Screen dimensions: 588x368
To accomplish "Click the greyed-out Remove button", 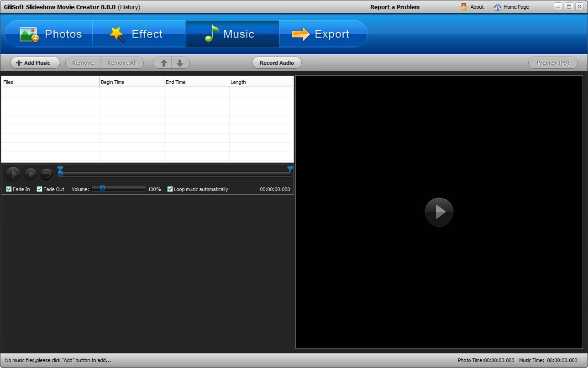I will tap(83, 63).
